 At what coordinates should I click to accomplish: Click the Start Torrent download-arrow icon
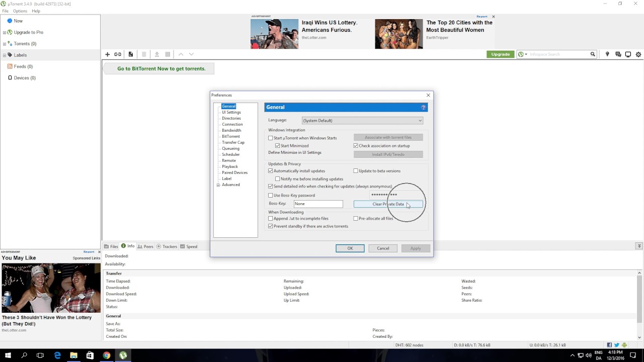pos(156,54)
